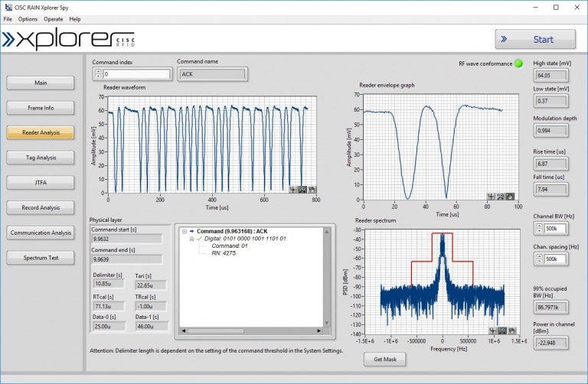This screenshot has height=384, width=588.
Task: Select the 'RN: 4275' tree row
Action: click(224, 253)
